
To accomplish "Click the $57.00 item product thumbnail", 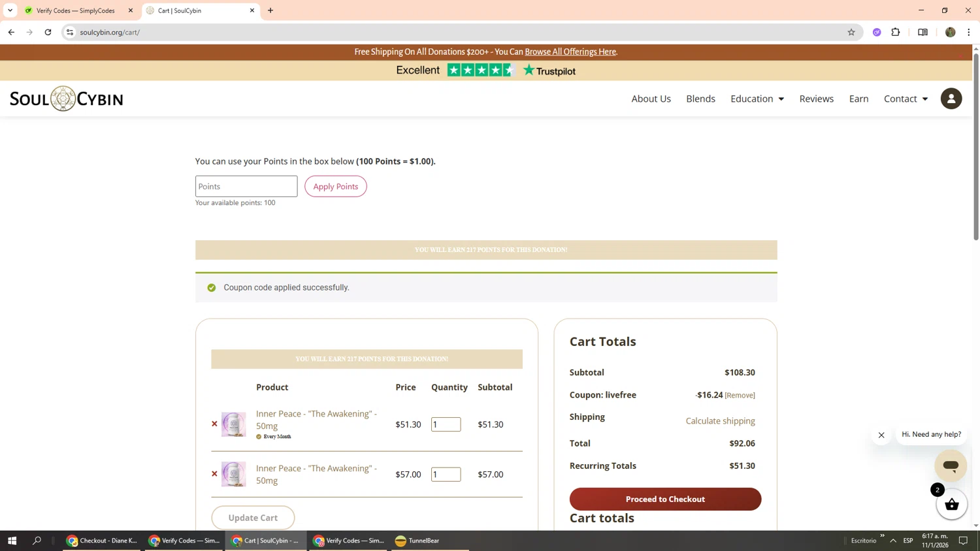I will [233, 475].
